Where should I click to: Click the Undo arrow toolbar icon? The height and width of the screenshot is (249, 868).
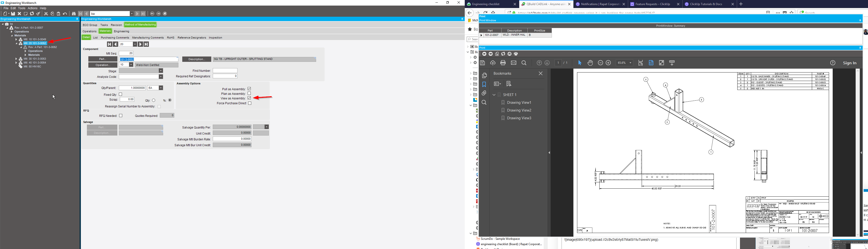[65, 14]
